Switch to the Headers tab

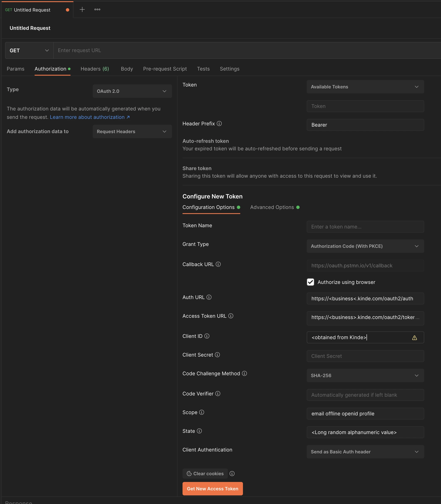click(94, 69)
